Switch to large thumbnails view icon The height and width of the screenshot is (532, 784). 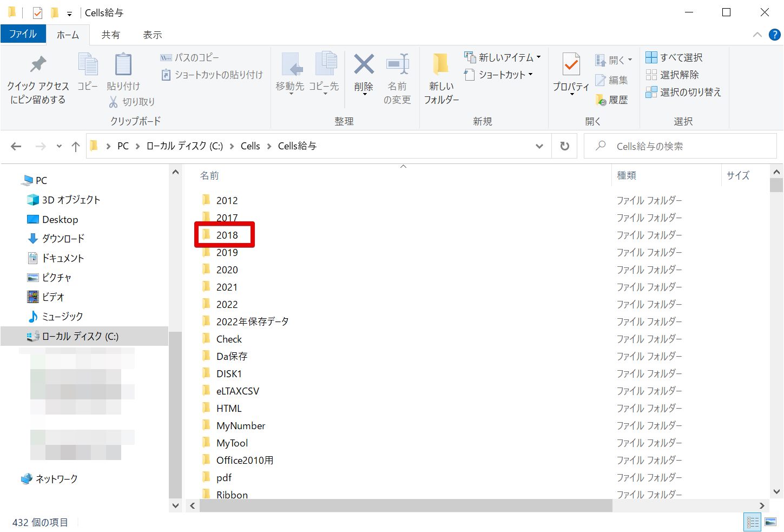770,522
